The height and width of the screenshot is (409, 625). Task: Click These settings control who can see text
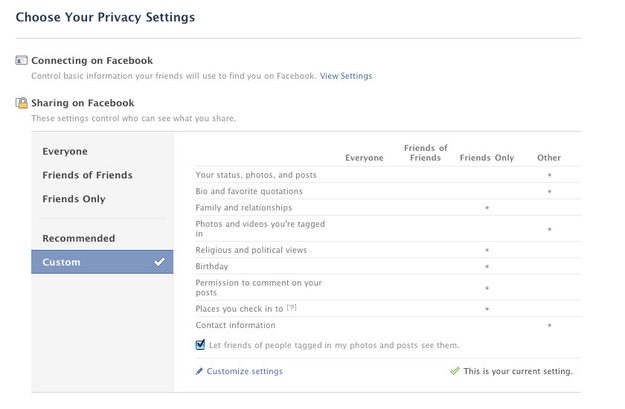[134, 118]
